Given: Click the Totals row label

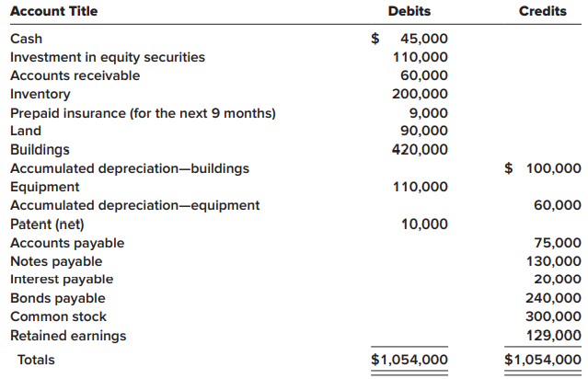Looking at the screenshot, I should pos(36,360).
